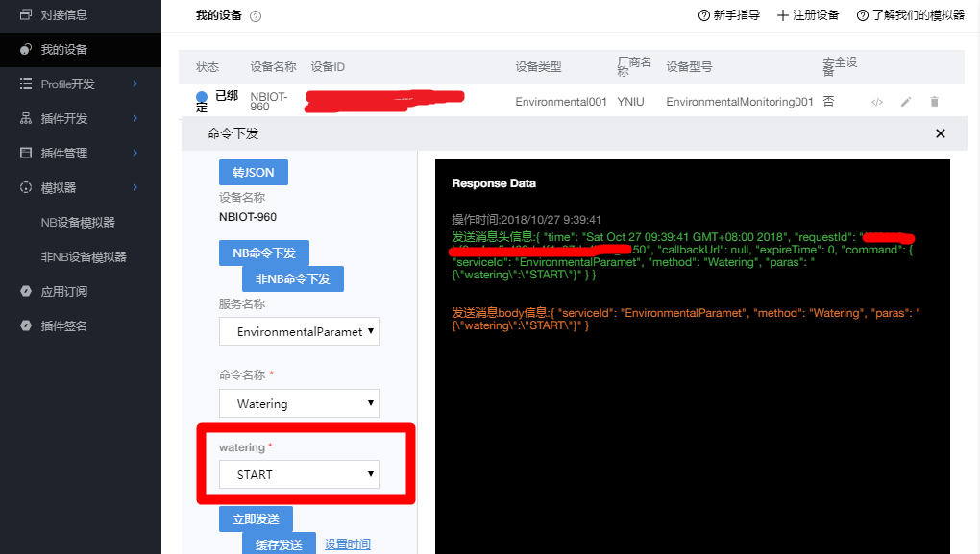Click the 新手指导 help question mark icon

703,15
